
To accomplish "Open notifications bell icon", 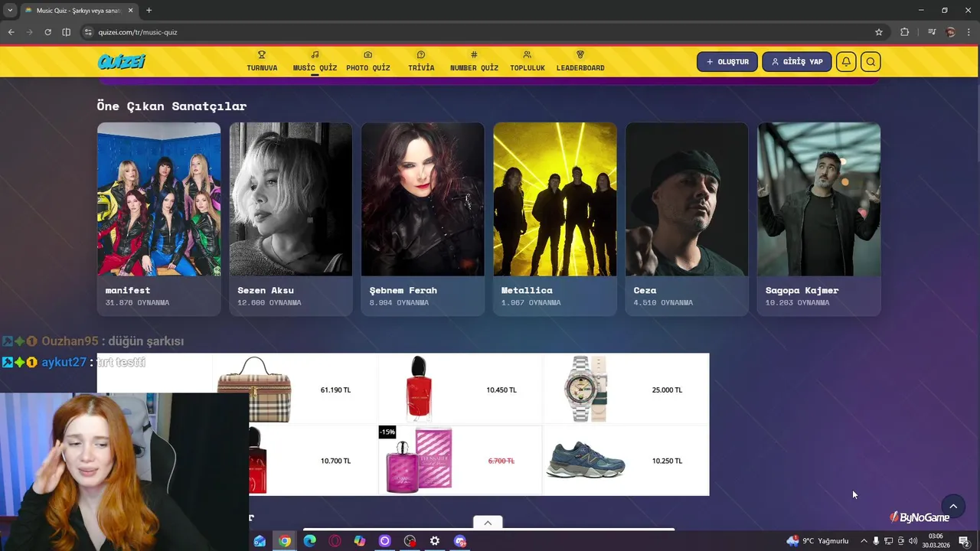I will point(846,62).
